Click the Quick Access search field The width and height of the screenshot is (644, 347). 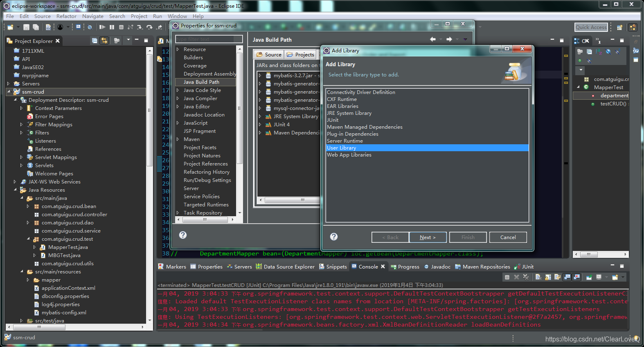pos(591,27)
